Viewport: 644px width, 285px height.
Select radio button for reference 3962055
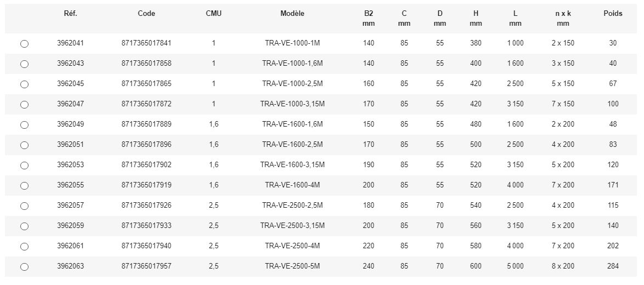[24, 186]
